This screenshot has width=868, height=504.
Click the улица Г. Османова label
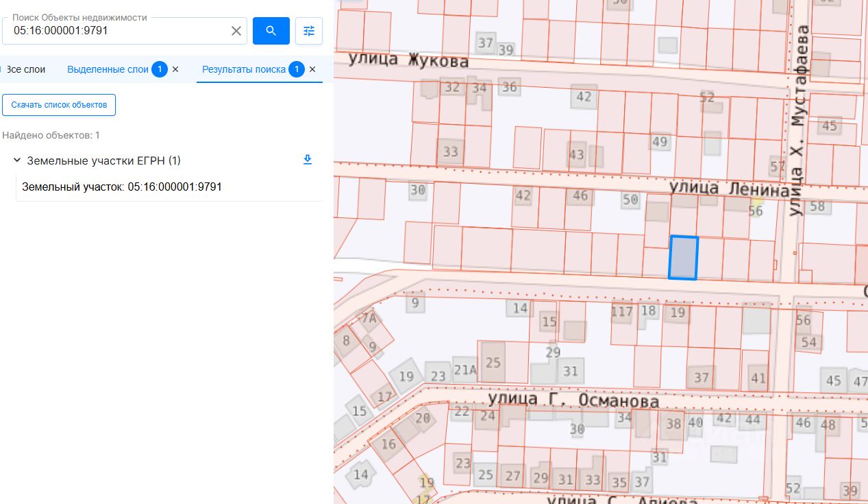tap(573, 400)
